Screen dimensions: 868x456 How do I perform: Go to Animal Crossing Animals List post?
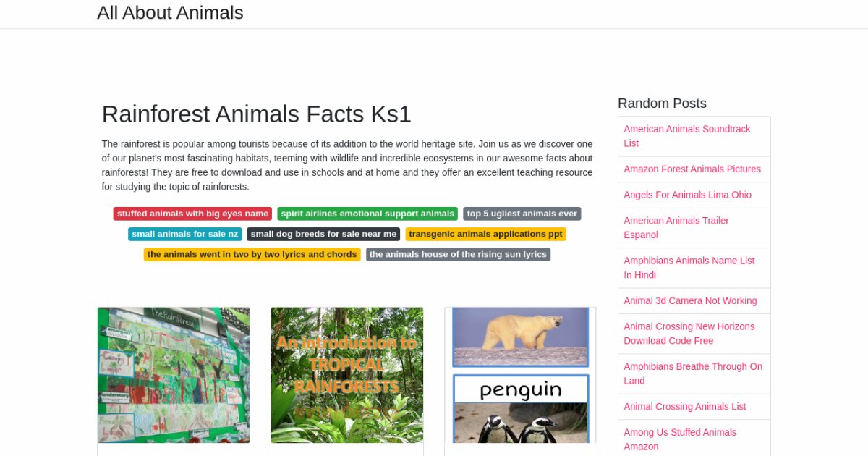coord(684,406)
